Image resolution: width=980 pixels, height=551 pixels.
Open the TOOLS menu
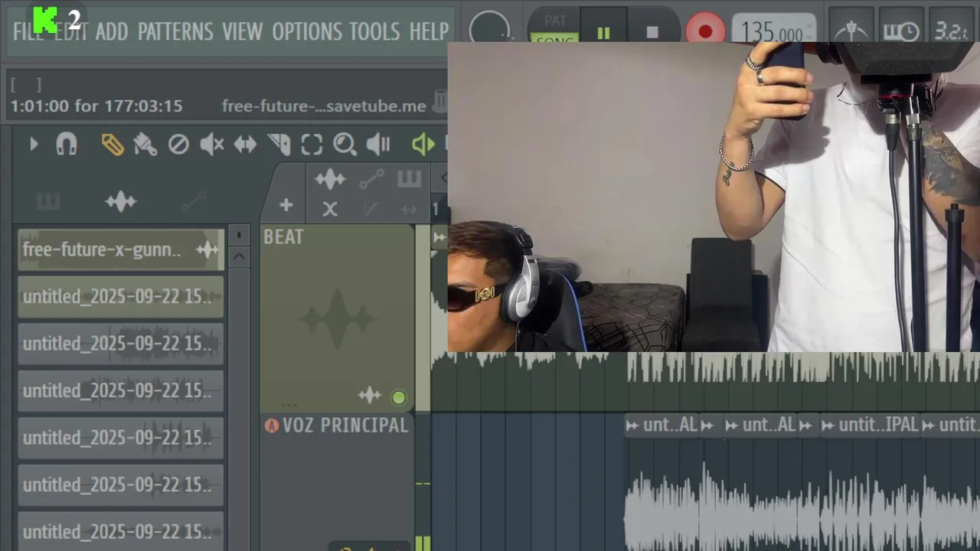coord(374,31)
